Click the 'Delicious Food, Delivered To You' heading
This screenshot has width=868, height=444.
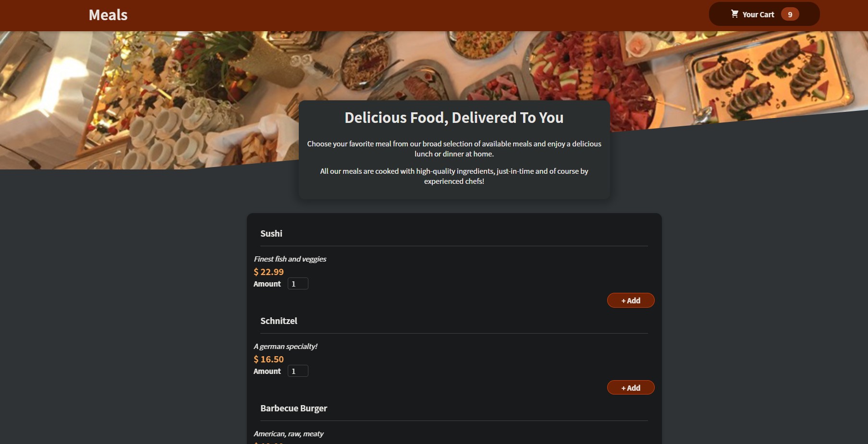point(453,117)
